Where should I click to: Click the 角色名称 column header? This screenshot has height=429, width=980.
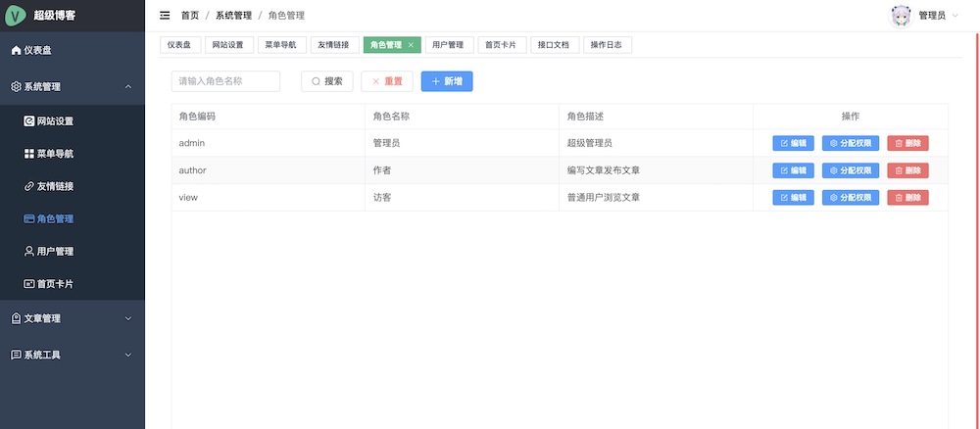pyautogui.click(x=462, y=117)
